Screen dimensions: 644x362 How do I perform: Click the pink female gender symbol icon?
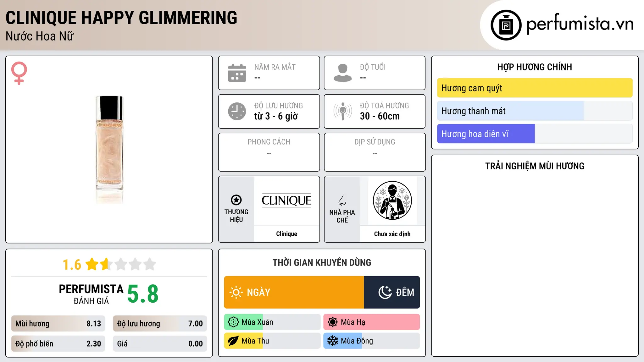[x=19, y=73]
